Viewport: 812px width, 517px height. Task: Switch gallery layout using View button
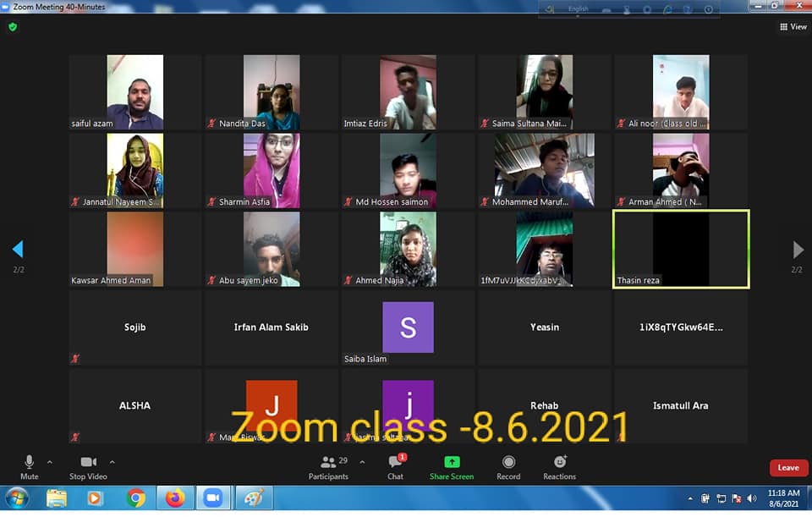point(793,27)
